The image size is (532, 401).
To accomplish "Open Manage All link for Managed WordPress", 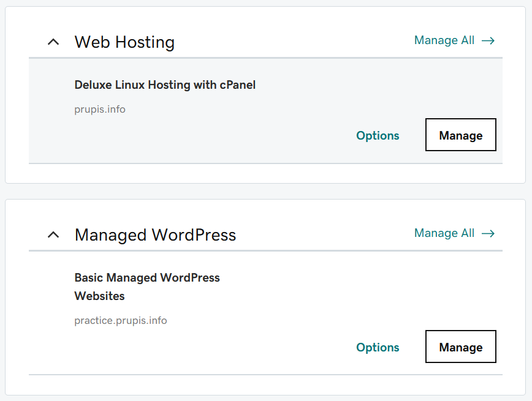I will coord(454,233).
